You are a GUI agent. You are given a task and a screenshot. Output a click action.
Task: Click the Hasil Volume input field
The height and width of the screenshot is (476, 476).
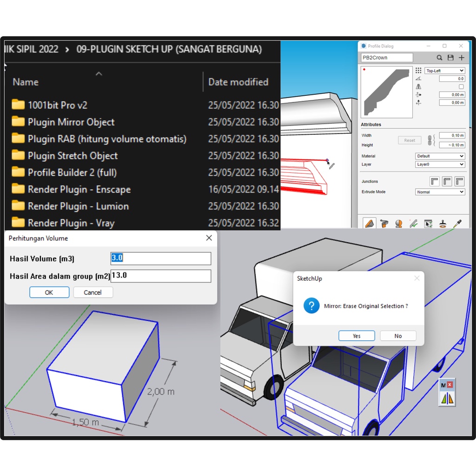point(161,258)
